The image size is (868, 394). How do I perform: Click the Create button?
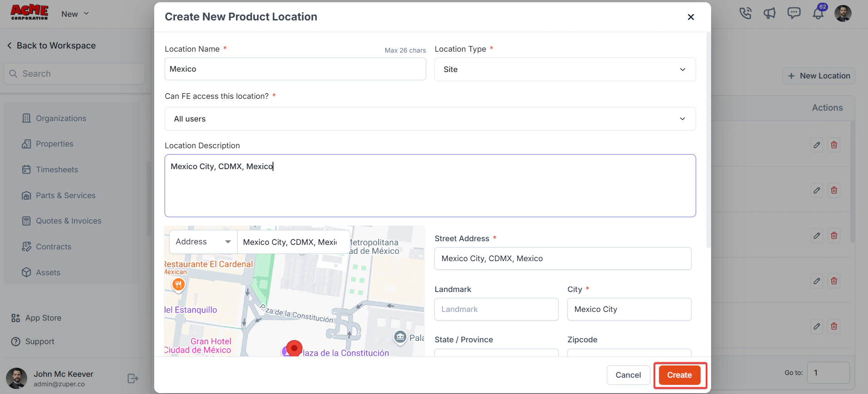679,375
